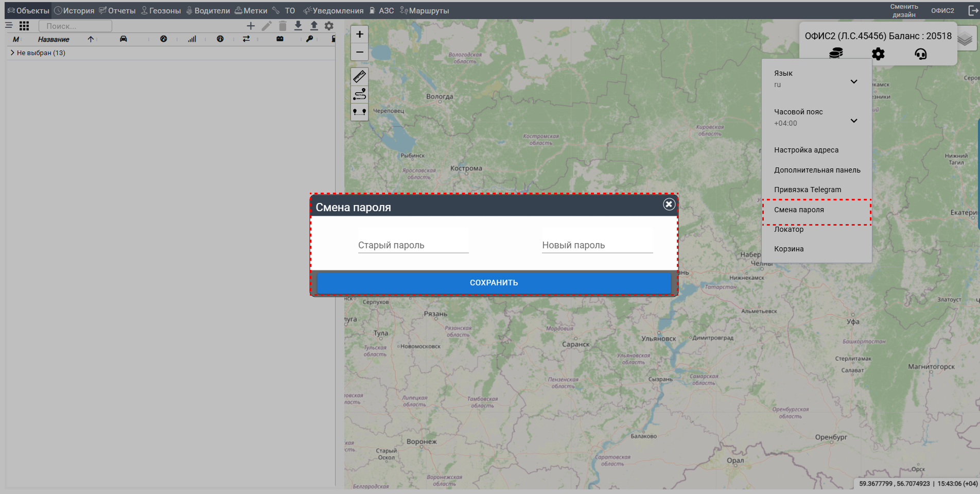Zoom in the map with plus button

359,35
